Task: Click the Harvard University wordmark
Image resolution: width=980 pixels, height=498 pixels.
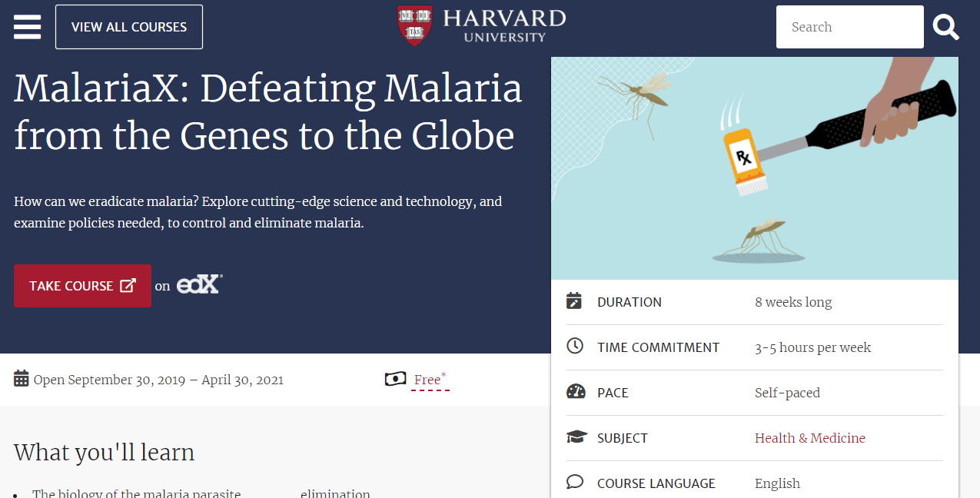Action: 504,25
